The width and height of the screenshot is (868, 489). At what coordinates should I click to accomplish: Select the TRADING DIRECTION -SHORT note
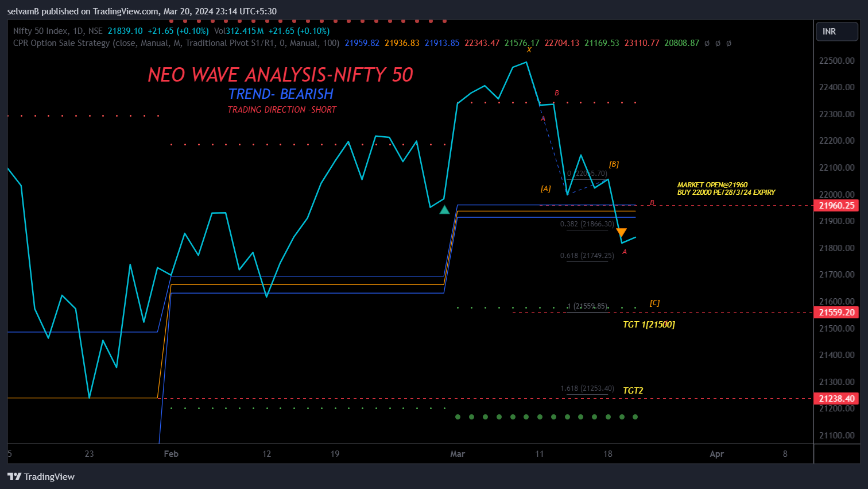[x=282, y=110]
